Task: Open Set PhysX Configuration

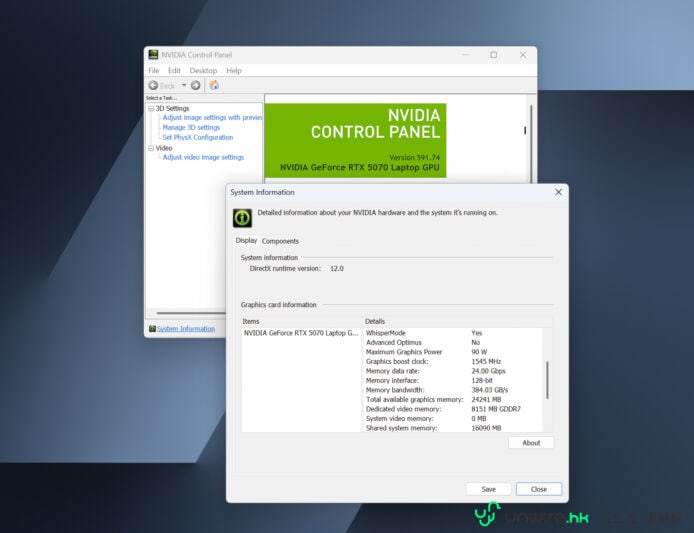Action: (197, 138)
